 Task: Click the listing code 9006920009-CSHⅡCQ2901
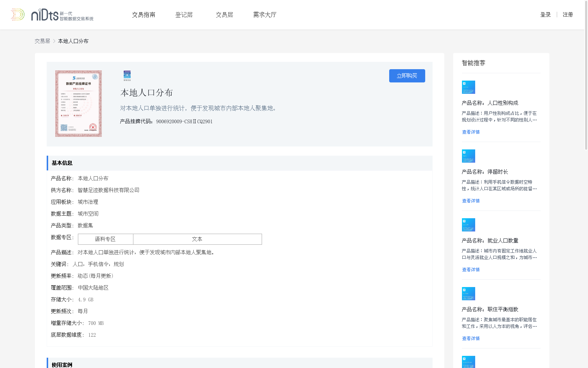click(184, 121)
